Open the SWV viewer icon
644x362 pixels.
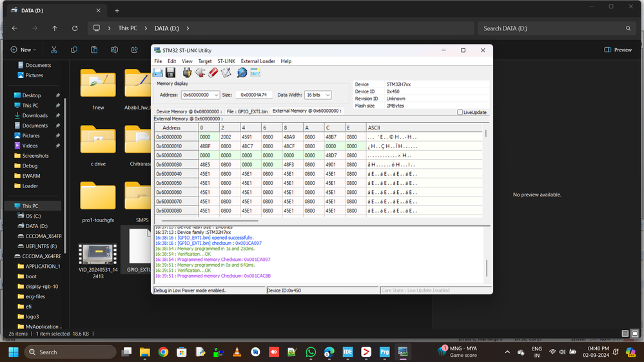pos(255,73)
